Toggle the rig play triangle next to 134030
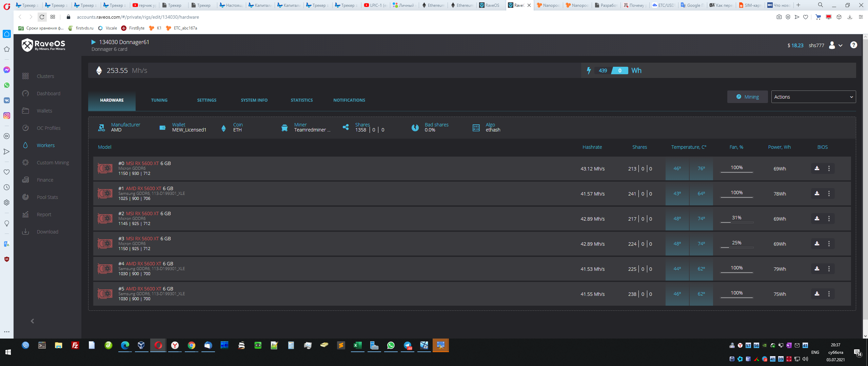868x366 pixels. tap(94, 42)
